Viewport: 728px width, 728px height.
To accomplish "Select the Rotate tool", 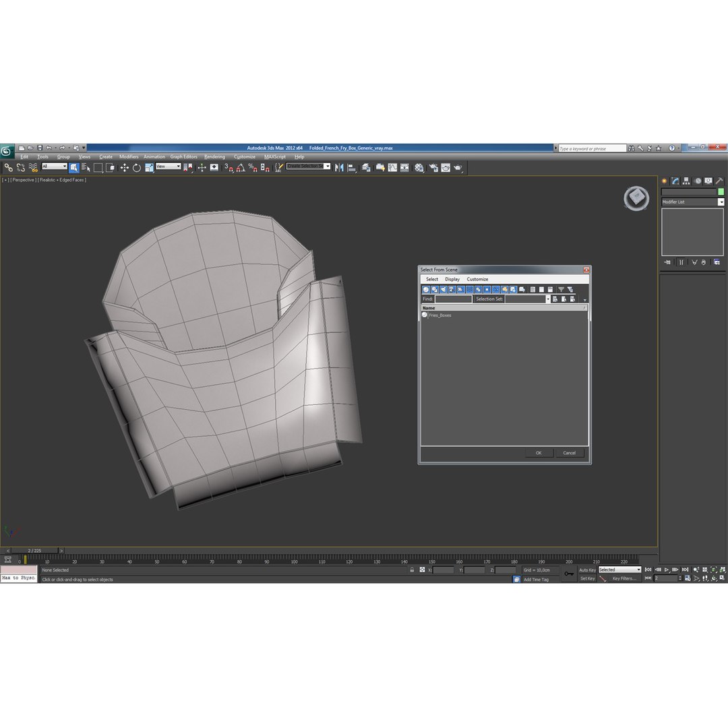I will pyautogui.click(x=136, y=168).
